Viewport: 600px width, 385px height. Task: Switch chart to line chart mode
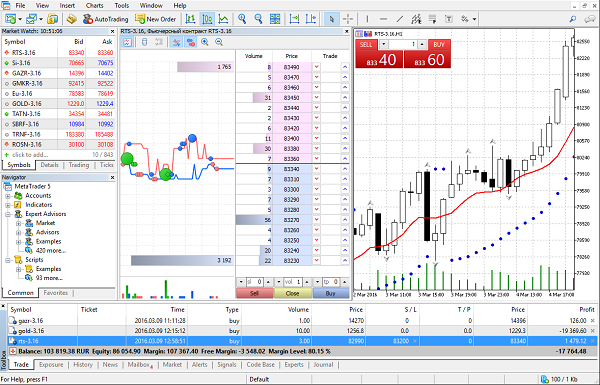[223, 19]
